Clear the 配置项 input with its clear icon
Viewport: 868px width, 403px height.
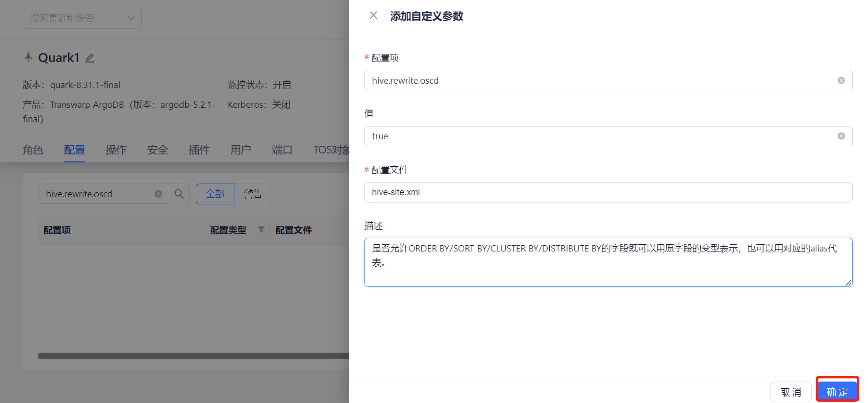[841, 80]
